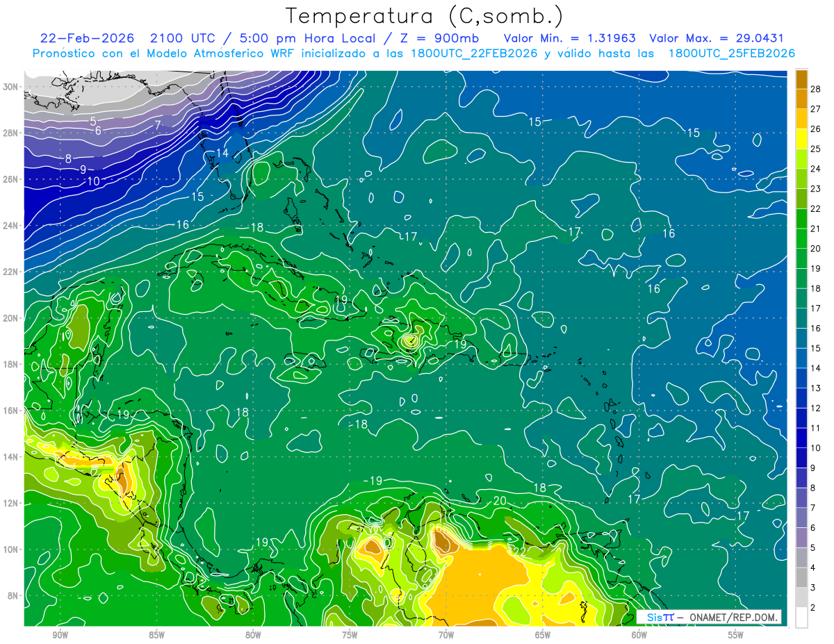Image resolution: width=834 pixels, height=644 pixels.
Task: Click the 22N latitude axis label
Action: point(11,272)
